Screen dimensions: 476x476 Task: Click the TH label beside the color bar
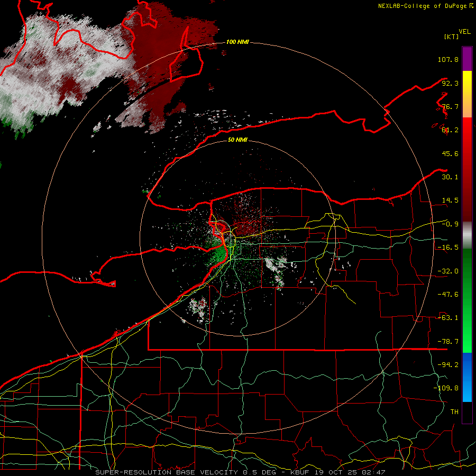[454, 412]
